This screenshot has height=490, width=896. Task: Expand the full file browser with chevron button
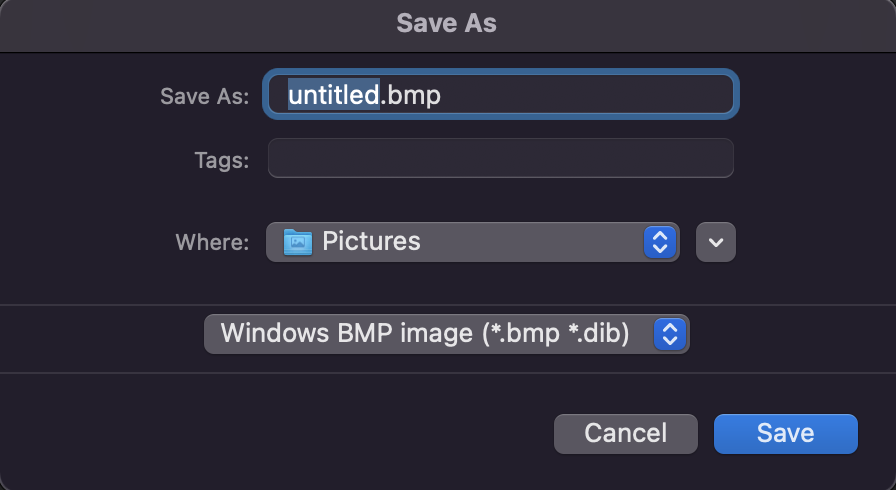click(x=715, y=242)
